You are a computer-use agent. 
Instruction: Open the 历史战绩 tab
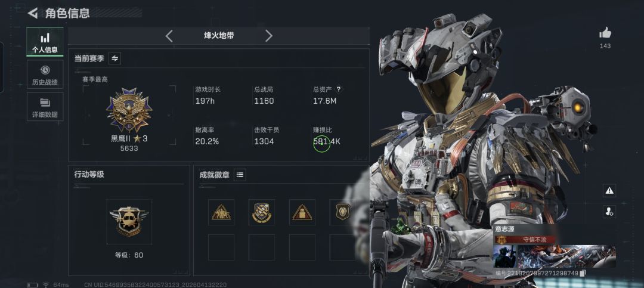(45, 75)
